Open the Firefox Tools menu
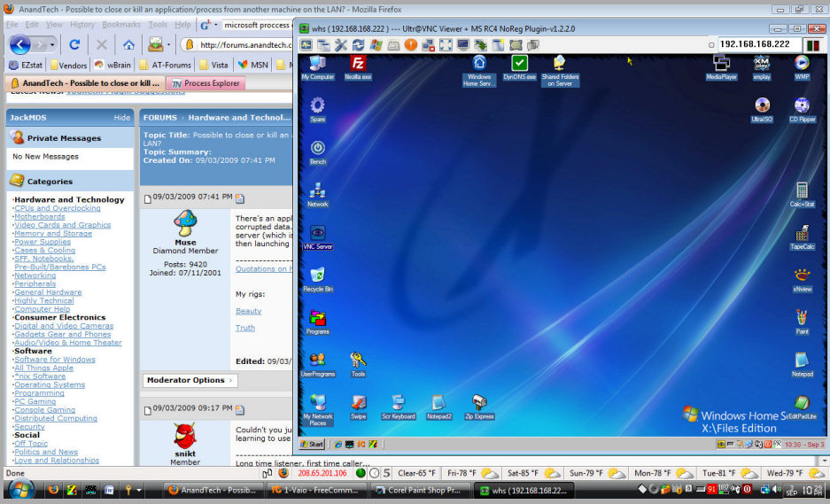This screenshot has height=504, width=830. (x=157, y=24)
